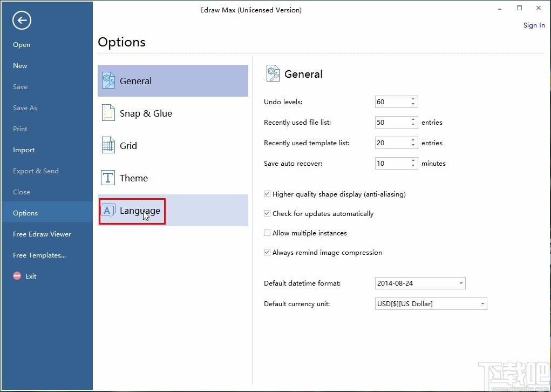Click the red Exit icon
The image size is (551, 392).
17,276
